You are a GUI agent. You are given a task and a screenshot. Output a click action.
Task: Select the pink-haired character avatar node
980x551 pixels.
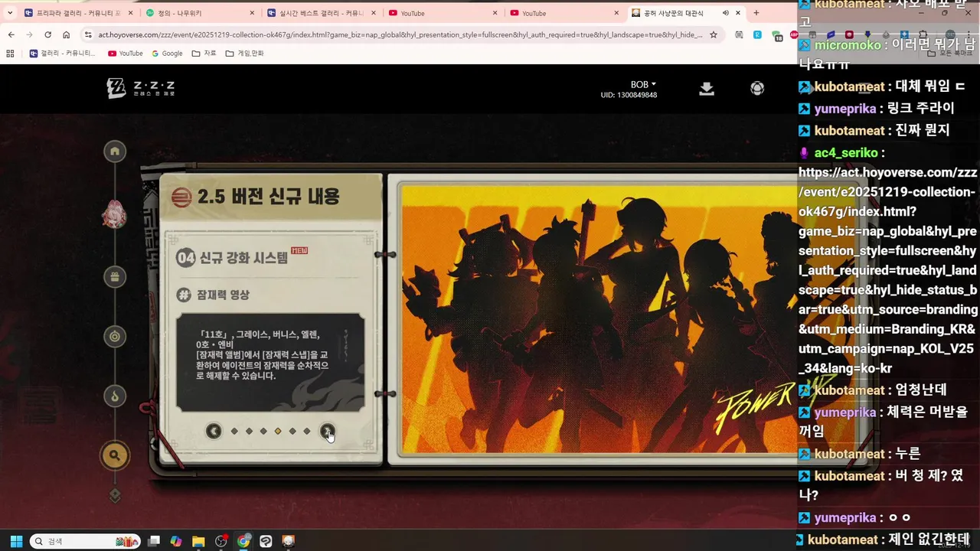[x=115, y=214]
